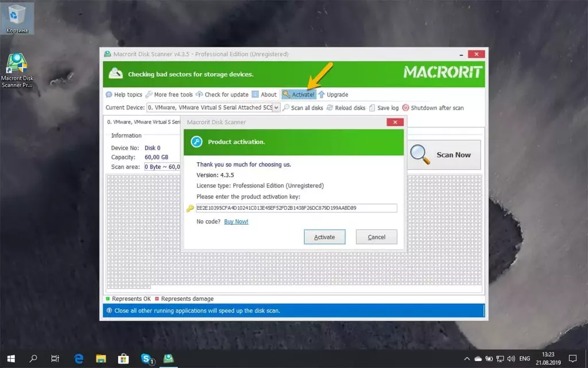Focus the product activation key field
Image resolution: width=588 pixels, height=368 pixels.
click(296, 208)
